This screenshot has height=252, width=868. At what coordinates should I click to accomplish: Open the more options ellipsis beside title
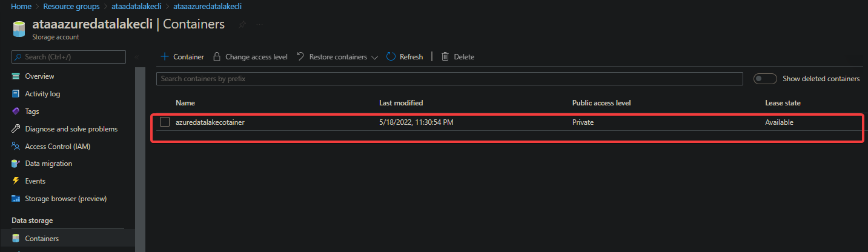click(x=260, y=25)
